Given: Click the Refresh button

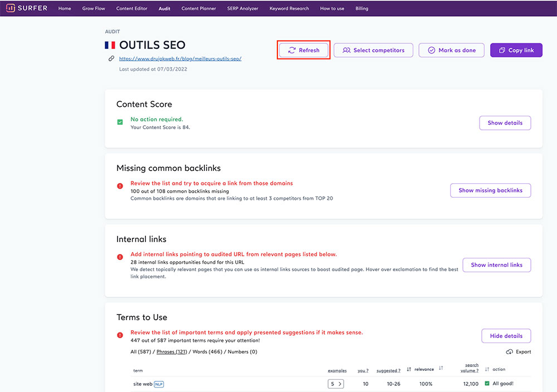Looking at the screenshot, I should pos(304,50).
